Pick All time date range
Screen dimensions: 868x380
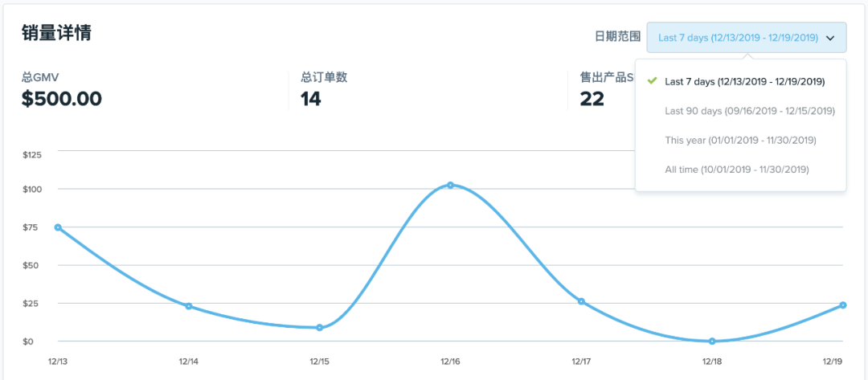pos(736,170)
